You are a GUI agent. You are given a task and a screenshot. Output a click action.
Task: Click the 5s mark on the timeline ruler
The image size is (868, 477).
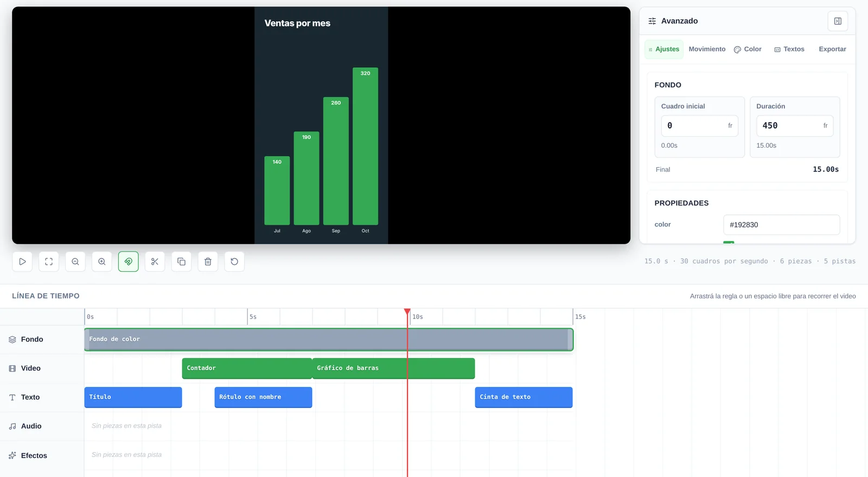point(253,317)
